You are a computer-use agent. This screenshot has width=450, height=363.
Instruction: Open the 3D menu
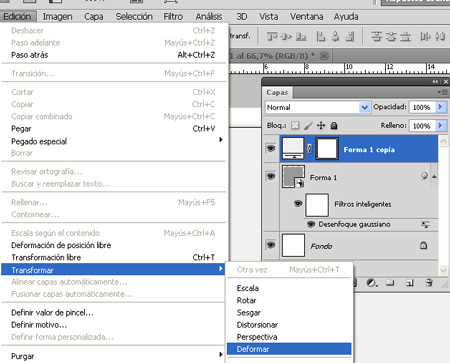[x=242, y=17]
